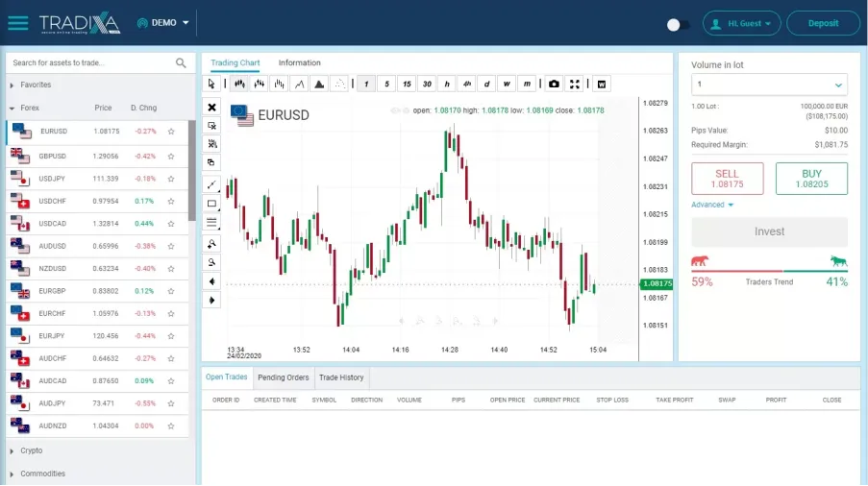This screenshot has width=868, height=486.
Task: Open the Trade History tab
Action: pyautogui.click(x=341, y=377)
